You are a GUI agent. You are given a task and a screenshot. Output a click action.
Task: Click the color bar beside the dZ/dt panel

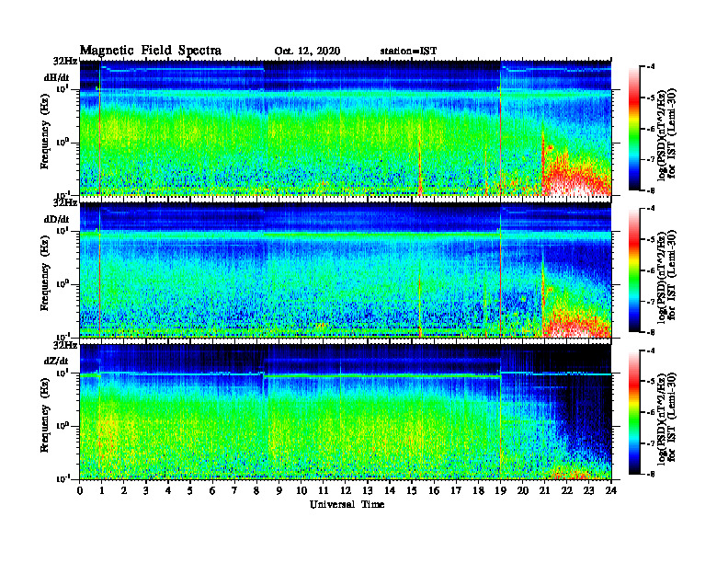634,412
